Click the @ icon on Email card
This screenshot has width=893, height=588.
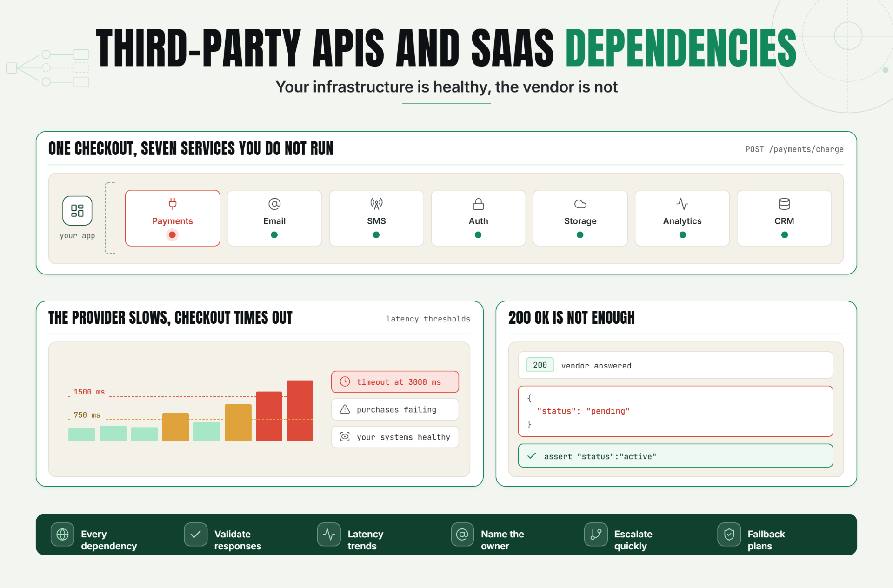point(274,204)
